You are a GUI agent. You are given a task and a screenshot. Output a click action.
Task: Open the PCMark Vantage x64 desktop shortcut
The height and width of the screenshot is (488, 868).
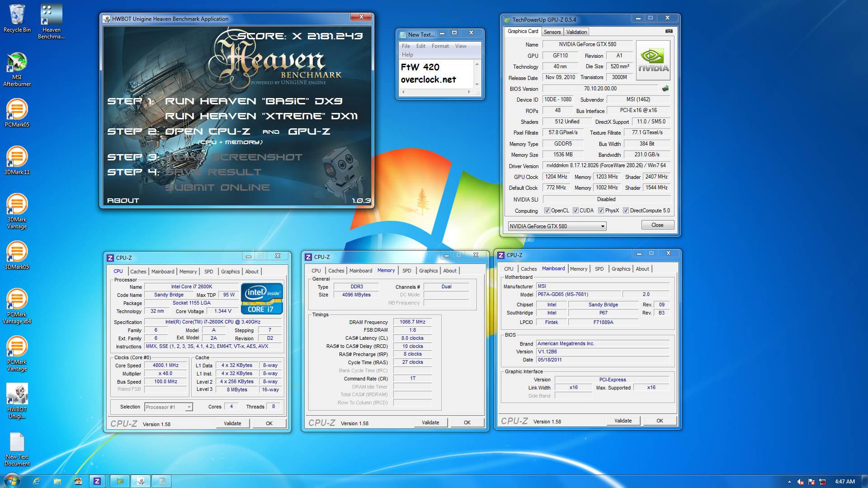pos(17,306)
